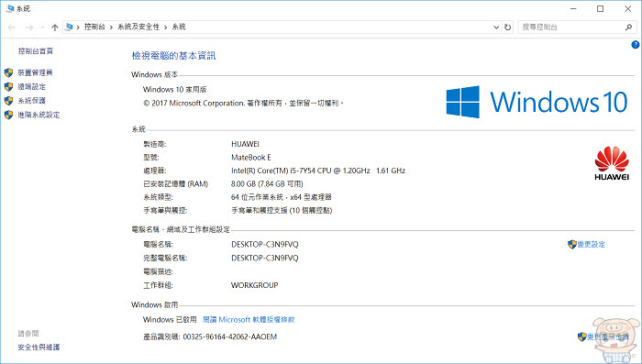Click the shield icon next to 變更設定
Image resolution: width=642 pixels, height=364 pixels.
pyautogui.click(x=572, y=245)
